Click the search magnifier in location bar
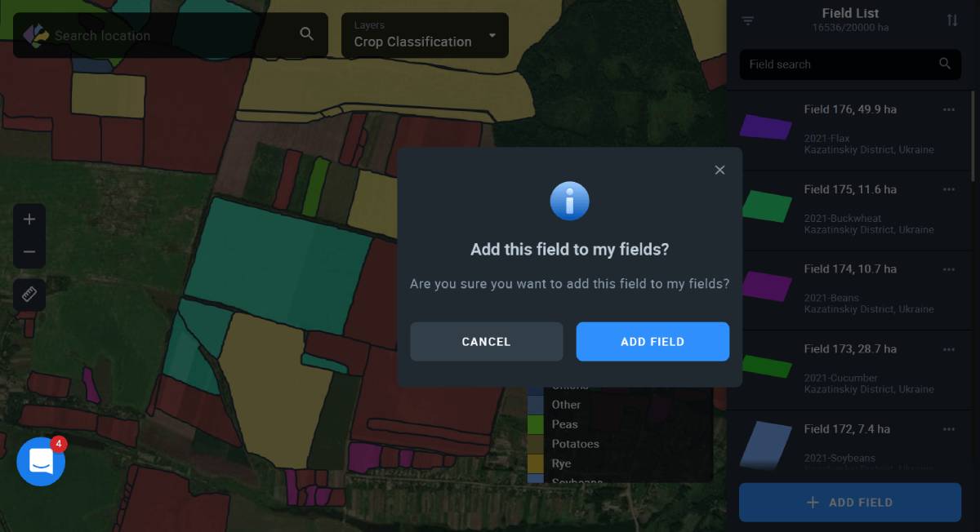Image resolution: width=980 pixels, height=532 pixels. [x=307, y=34]
